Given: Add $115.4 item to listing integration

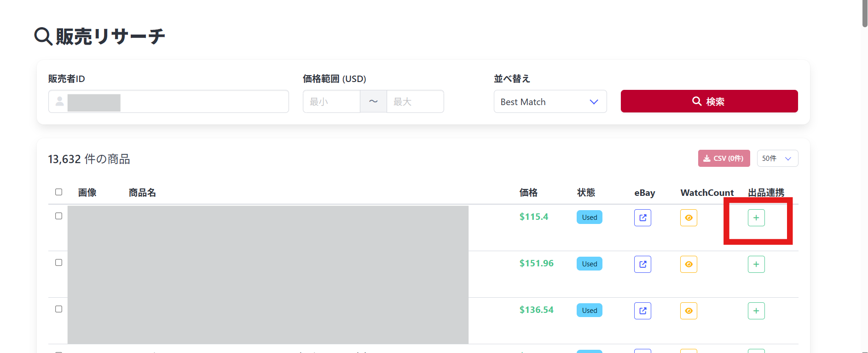Looking at the screenshot, I should 756,218.
